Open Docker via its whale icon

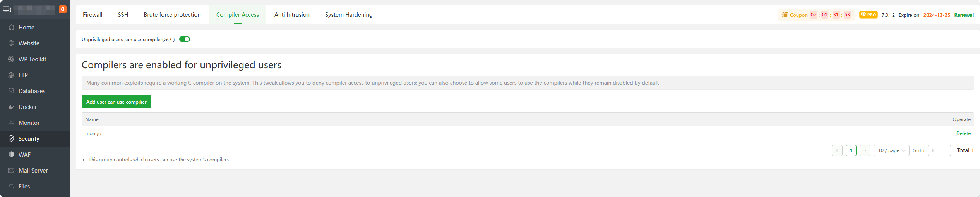[x=11, y=107]
